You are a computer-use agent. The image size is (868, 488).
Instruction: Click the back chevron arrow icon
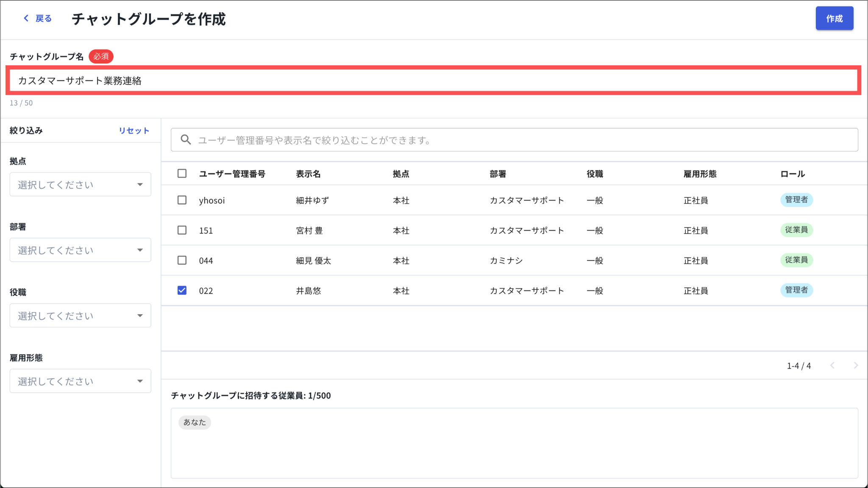coord(26,18)
